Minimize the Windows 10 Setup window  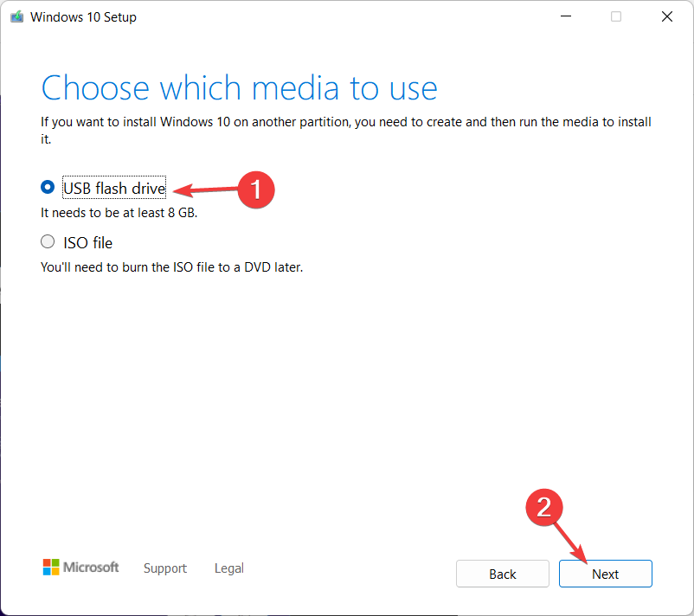click(x=566, y=16)
